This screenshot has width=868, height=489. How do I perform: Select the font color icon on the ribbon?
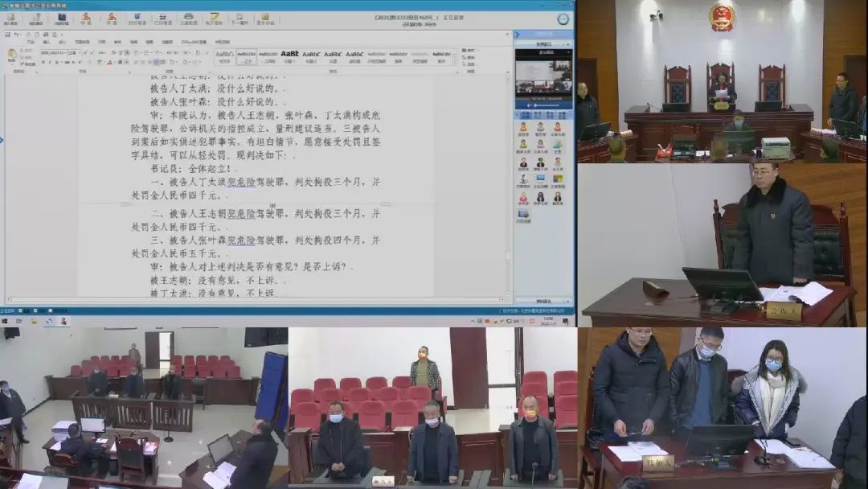click(x=108, y=62)
